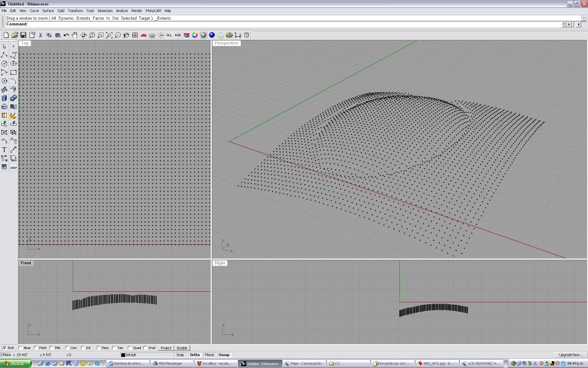
Task: Click the Top viewport title label
Action: pos(24,43)
